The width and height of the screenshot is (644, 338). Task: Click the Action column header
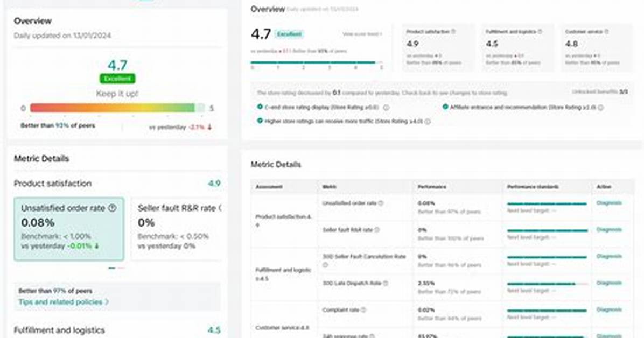pyautogui.click(x=604, y=187)
